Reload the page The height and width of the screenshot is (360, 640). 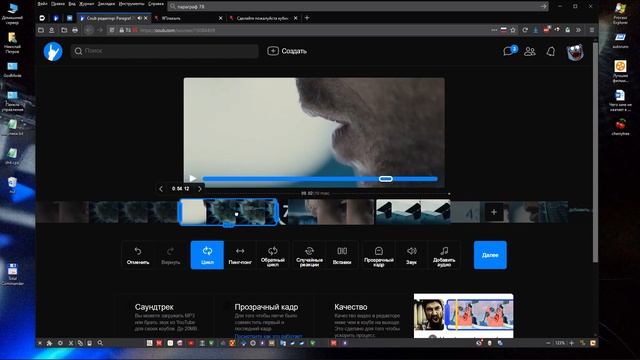click(525, 30)
